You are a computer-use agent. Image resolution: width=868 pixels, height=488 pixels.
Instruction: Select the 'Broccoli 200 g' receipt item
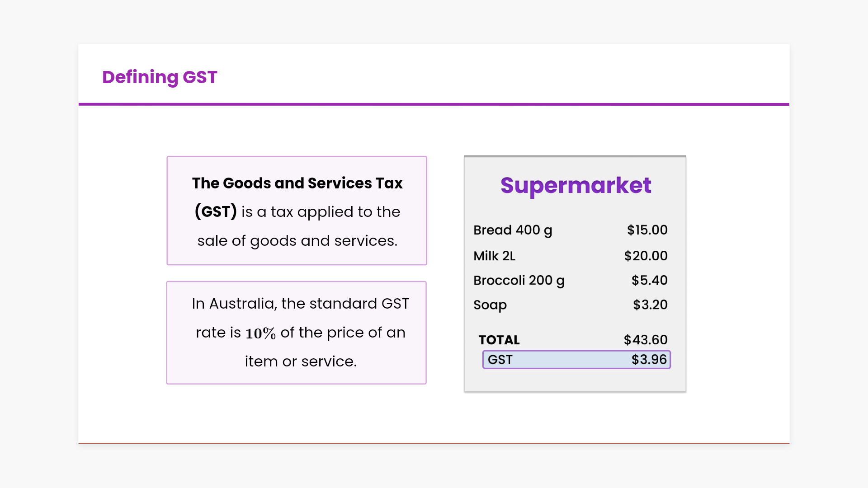pyautogui.click(x=519, y=281)
